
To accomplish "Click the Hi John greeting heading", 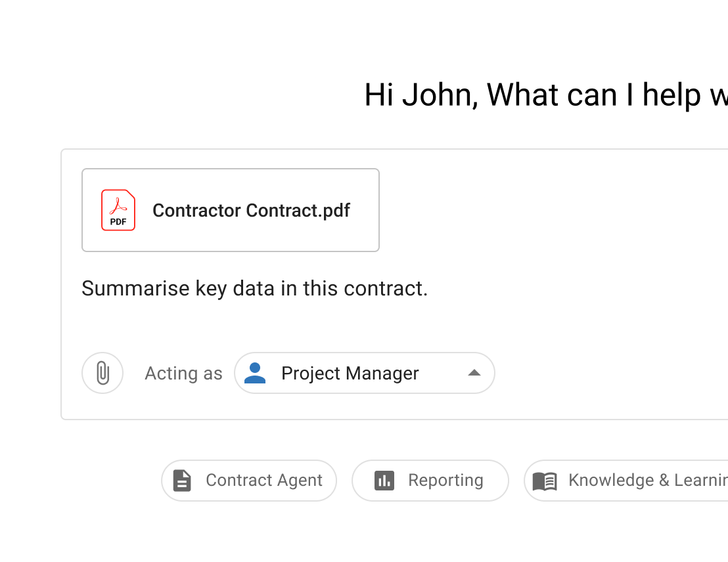I will (545, 95).
